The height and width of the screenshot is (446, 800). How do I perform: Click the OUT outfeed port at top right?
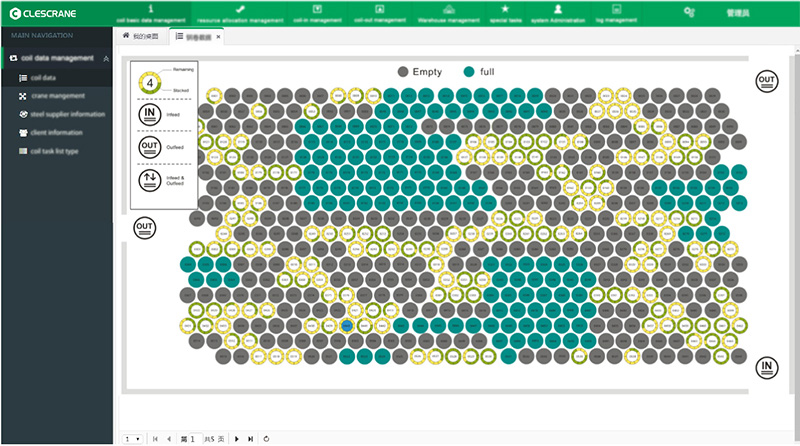click(767, 80)
